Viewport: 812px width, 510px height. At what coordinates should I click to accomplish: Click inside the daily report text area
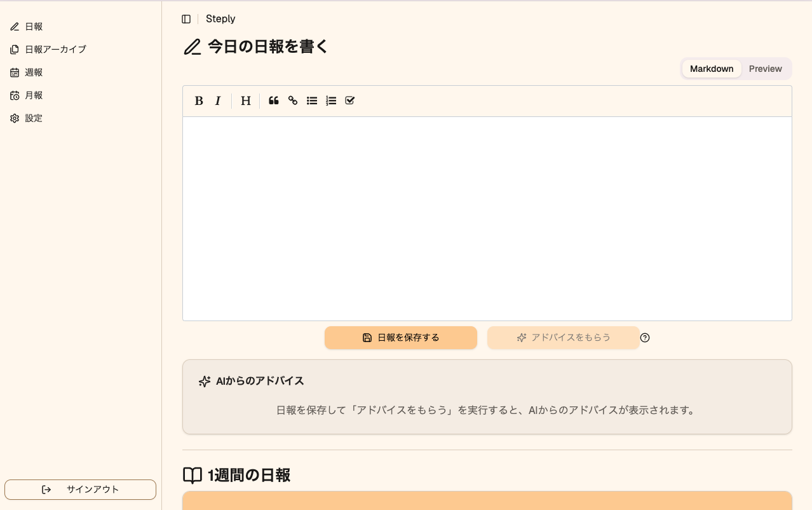click(x=487, y=219)
